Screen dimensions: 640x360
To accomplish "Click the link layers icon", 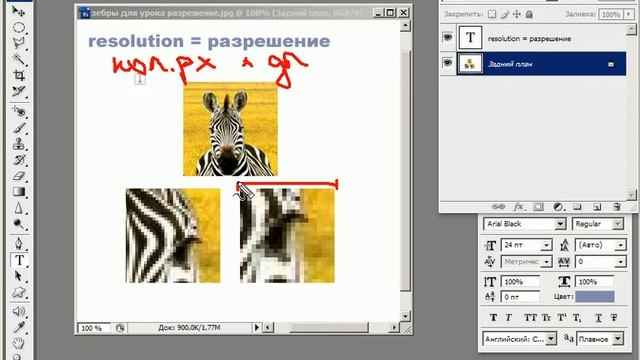I will click(498, 207).
